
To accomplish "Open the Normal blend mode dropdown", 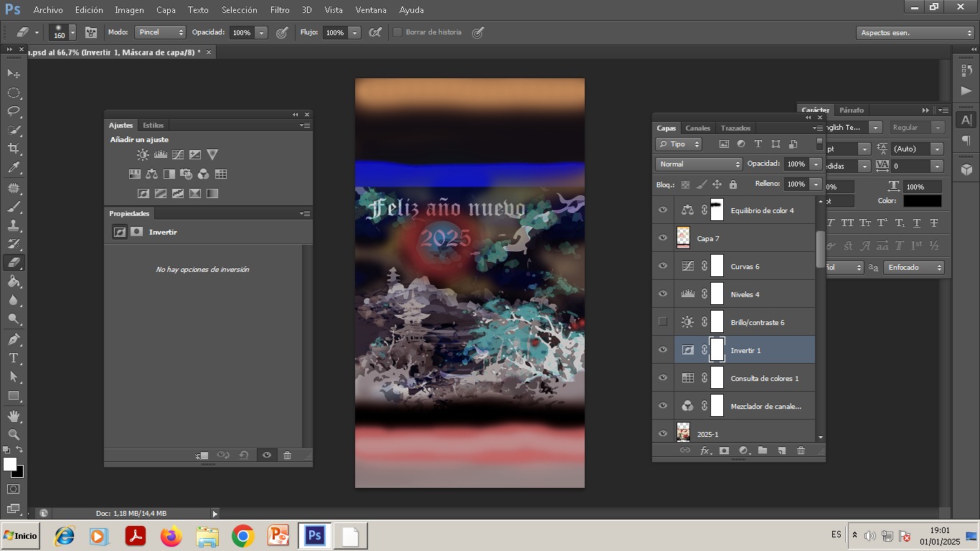I will [x=699, y=164].
